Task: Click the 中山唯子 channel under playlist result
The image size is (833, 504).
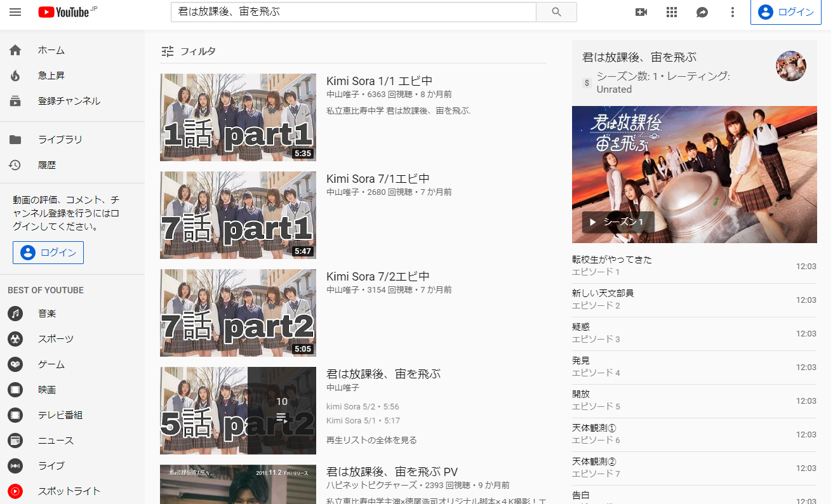Action: coord(343,387)
